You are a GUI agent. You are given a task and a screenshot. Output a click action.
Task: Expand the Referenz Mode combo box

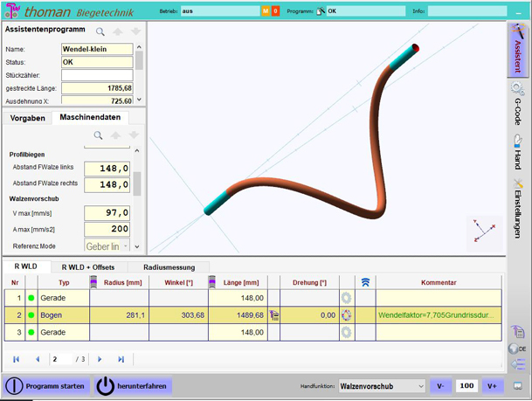(107, 246)
